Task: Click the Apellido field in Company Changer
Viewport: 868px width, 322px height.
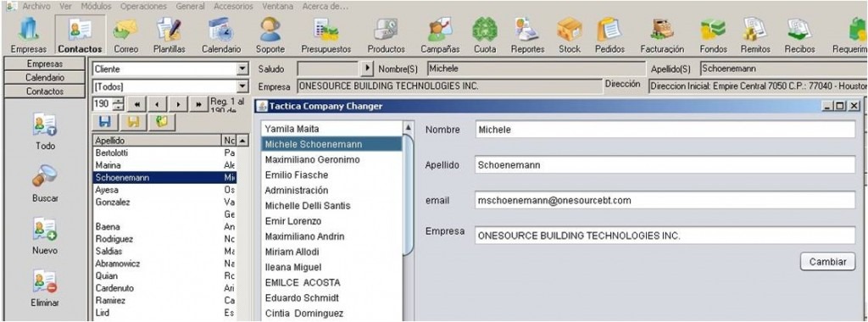Action: (665, 165)
